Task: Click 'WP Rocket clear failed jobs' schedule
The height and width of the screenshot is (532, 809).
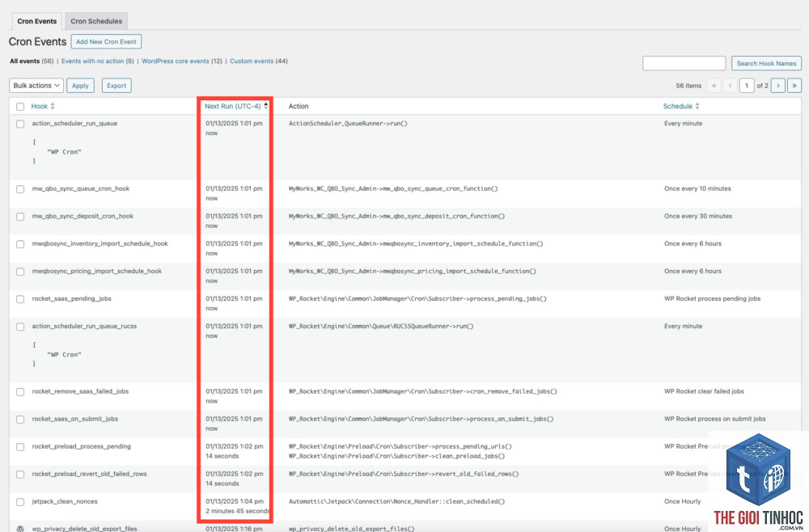Action: [x=704, y=391]
